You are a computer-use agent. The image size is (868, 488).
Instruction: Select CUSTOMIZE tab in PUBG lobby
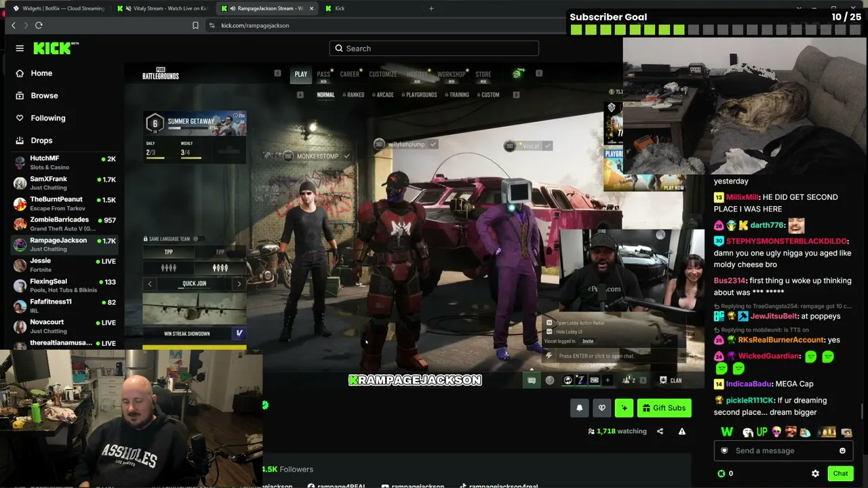pyautogui.click(x=383, y=74)
